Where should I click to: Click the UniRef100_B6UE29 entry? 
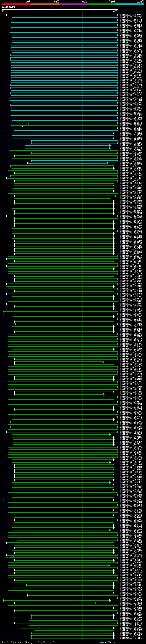pyautogui.click(x=131, y=53)
